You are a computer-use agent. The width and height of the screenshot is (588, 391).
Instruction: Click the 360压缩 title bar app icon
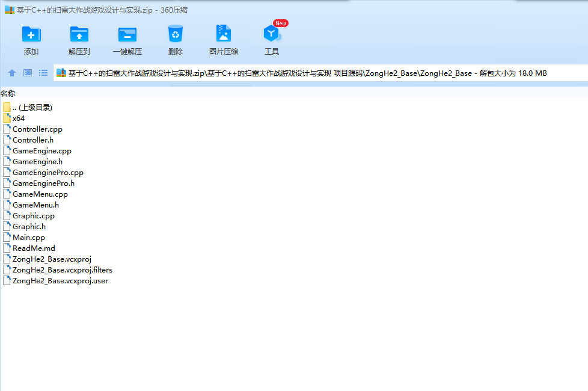(x=10, y=10)
